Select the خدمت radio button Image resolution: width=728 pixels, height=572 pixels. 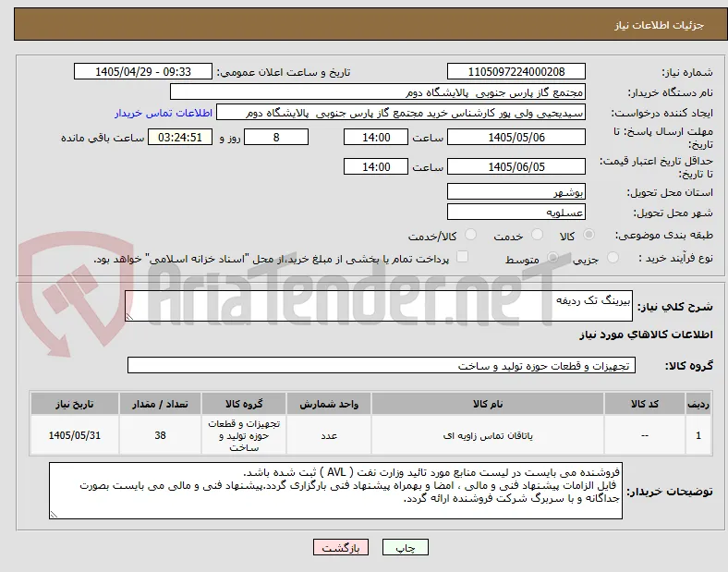tap(537, 235)
